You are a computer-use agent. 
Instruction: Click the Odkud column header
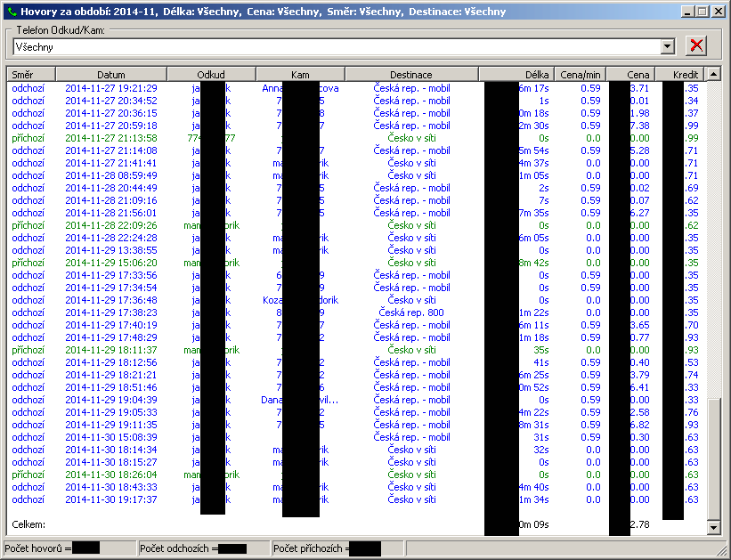[x=211, y=75]
